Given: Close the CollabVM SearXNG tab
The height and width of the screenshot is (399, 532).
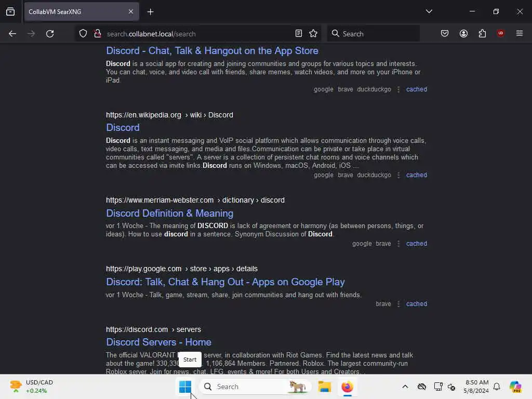Looking at the screenshot, I should [x=131, y=11].
